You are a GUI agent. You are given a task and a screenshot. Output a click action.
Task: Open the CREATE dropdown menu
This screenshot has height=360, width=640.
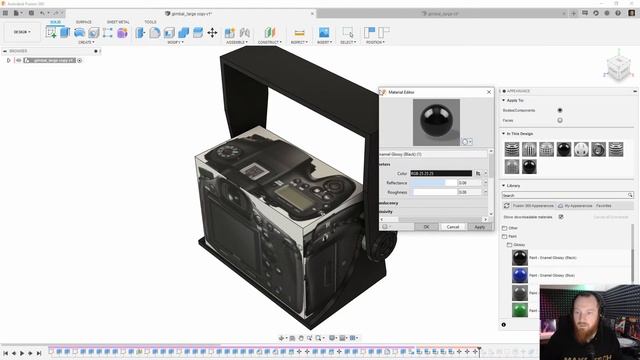[86, 42]
